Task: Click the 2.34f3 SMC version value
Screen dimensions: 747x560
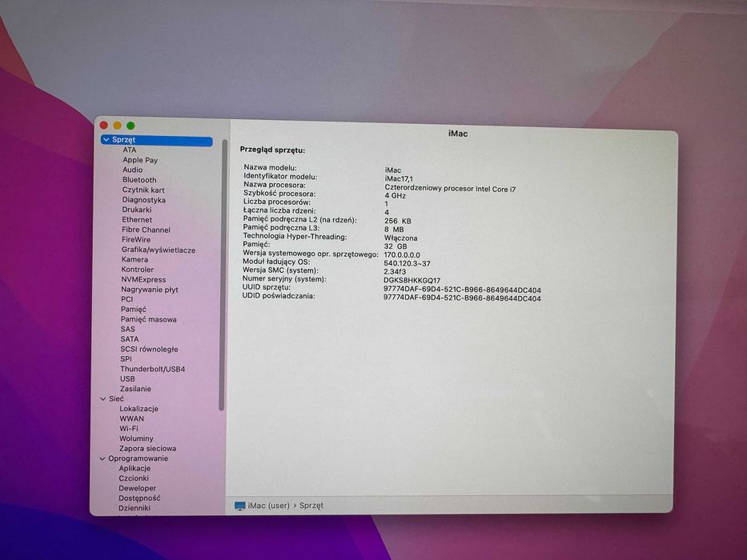Action: click(395, 272)
